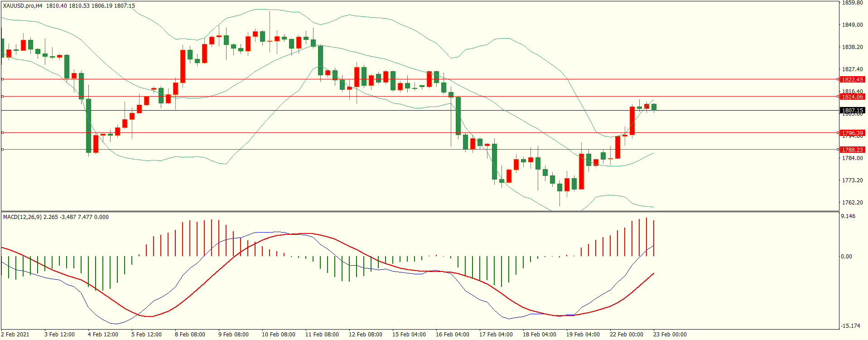Select the MACD(12,26,9) indicator label

pos(22,217)
